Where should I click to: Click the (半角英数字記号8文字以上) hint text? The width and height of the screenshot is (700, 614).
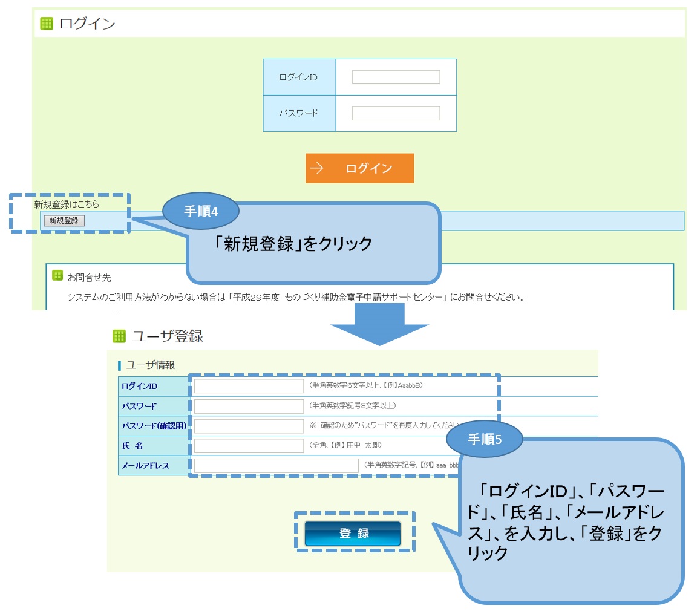click(x=352, y=405)
